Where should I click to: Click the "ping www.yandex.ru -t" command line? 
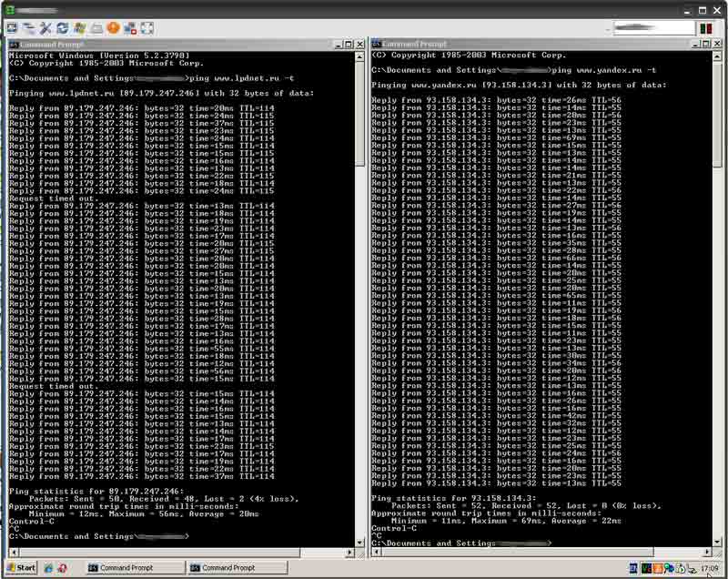pos(513,70)
